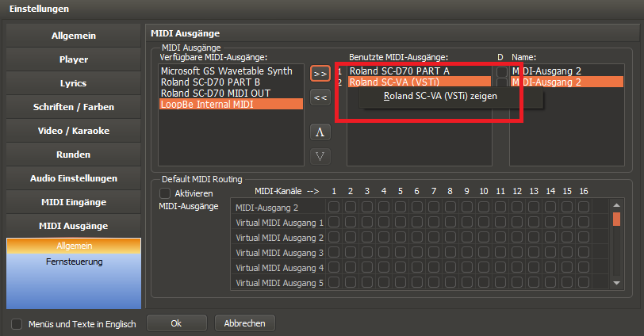Click the add (>>) MIDI output button
644x336 pixels.
click(x=320, y=73)
